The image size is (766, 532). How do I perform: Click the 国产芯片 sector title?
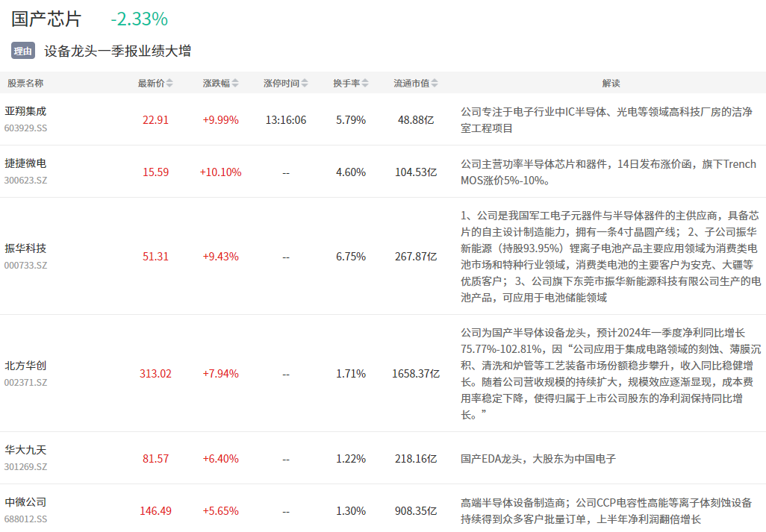[46, 19]
